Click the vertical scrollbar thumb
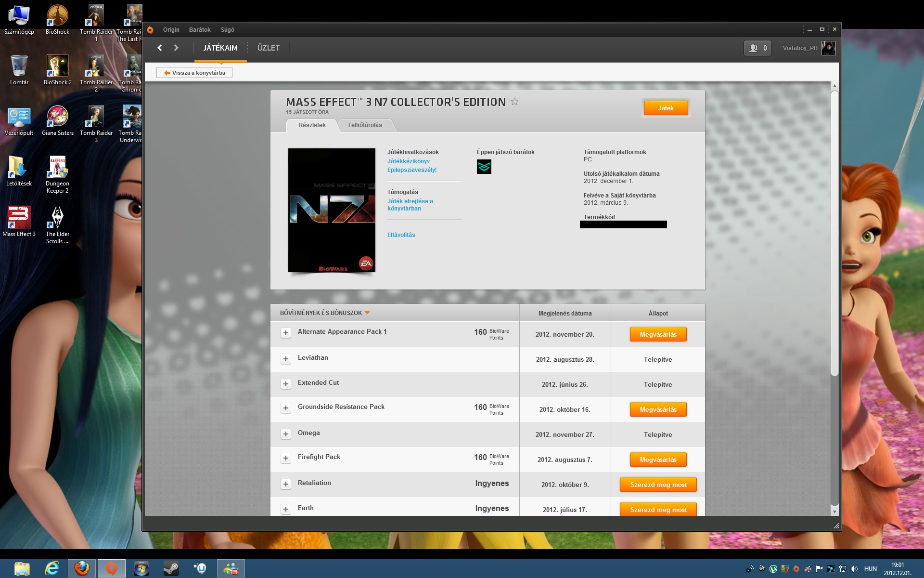Screen dimensions: 924x578 click(x=834, y=233)
